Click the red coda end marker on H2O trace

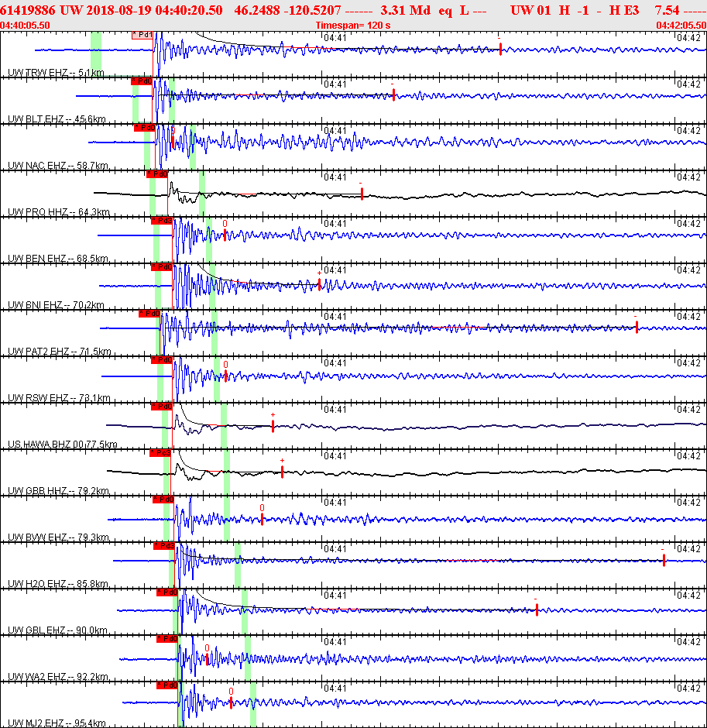click(664, 561)
